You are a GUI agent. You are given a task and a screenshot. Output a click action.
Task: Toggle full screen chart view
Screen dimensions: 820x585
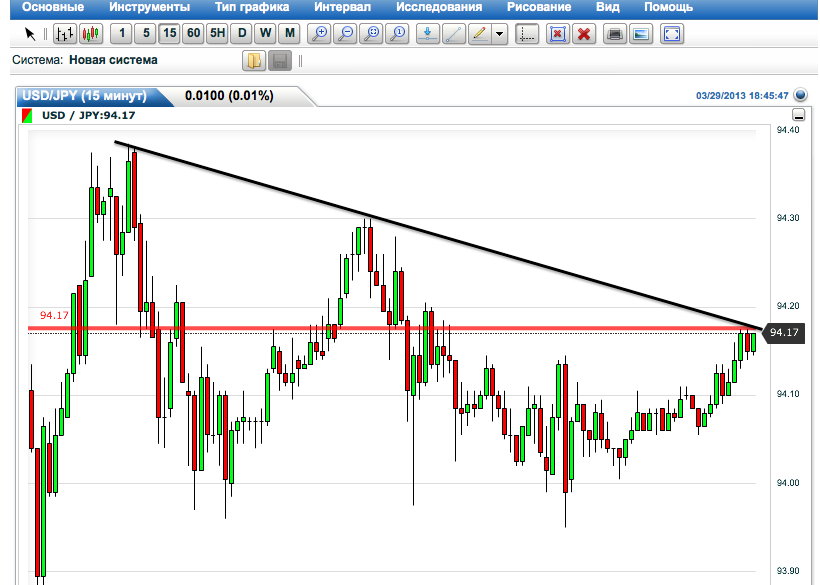pyautogui.click(x=672, y=35)
